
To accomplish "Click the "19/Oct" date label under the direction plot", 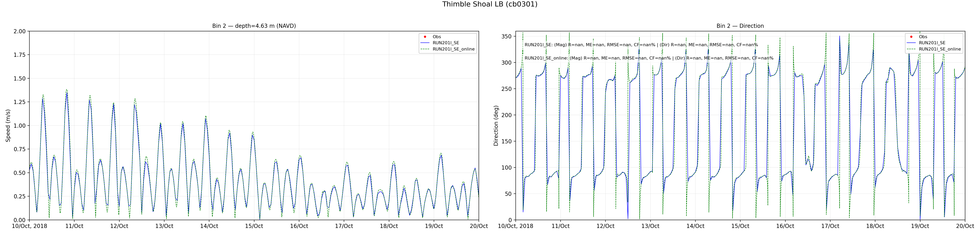I will coord(920,226).
